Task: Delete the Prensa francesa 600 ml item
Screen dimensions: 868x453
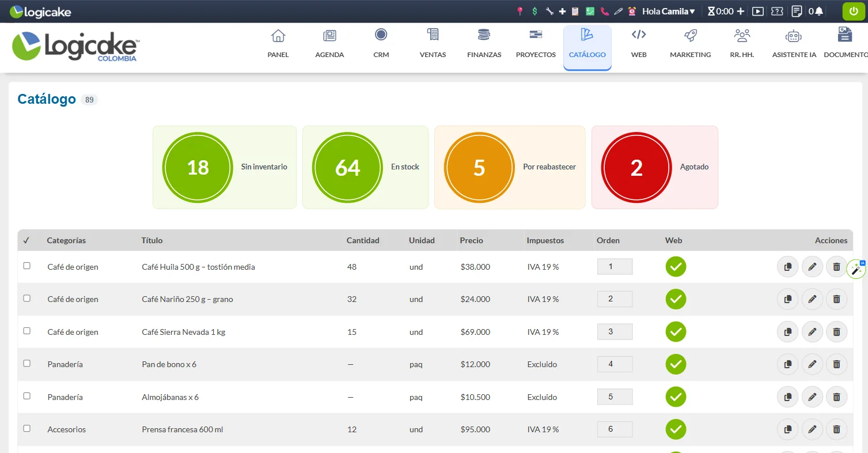Action: 836,429
